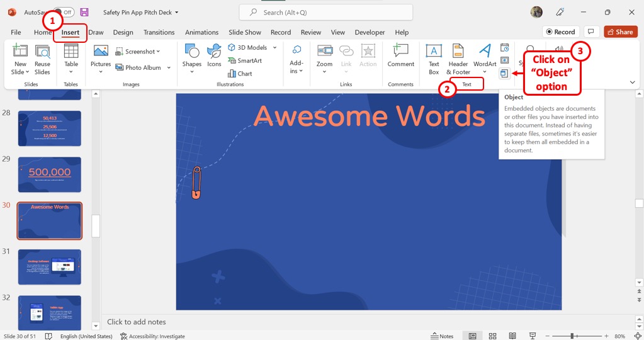Image resolution: width=644 pixels, height=340 pixels.
Task: Click the Share button
Action: point(621,31)
